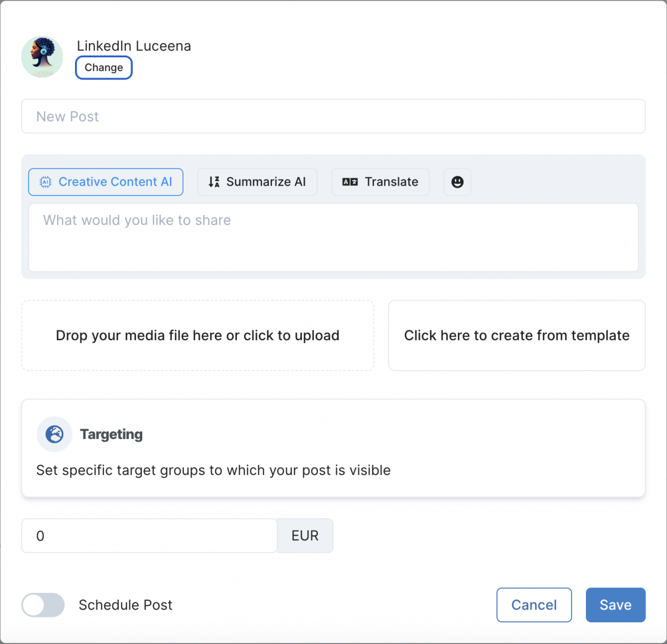667x644 pixels.
Task: Select the Translate button
Action: pos(381,182)
